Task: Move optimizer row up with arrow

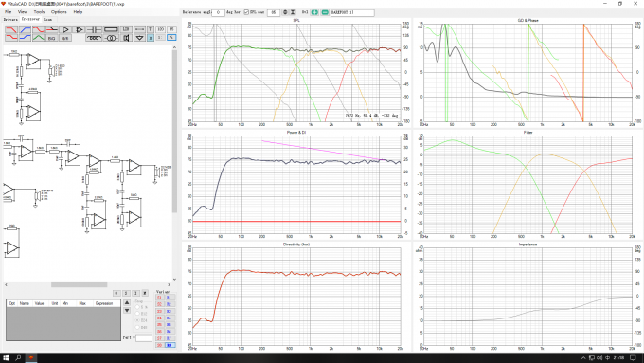Action: (127, 302)
